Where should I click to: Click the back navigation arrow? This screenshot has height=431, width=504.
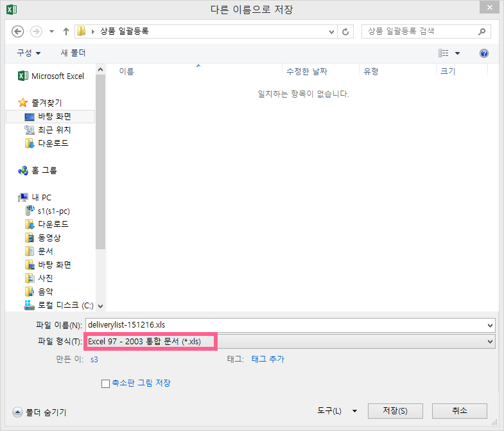18,31
